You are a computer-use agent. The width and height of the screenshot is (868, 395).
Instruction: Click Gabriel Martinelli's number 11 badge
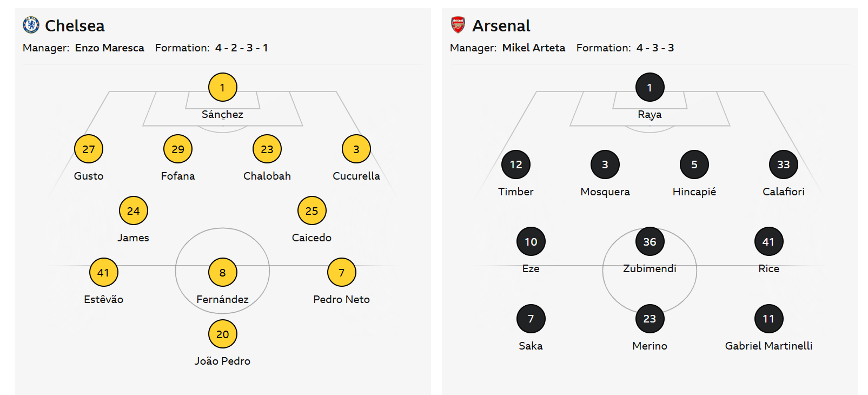click(x=768, y=319)
